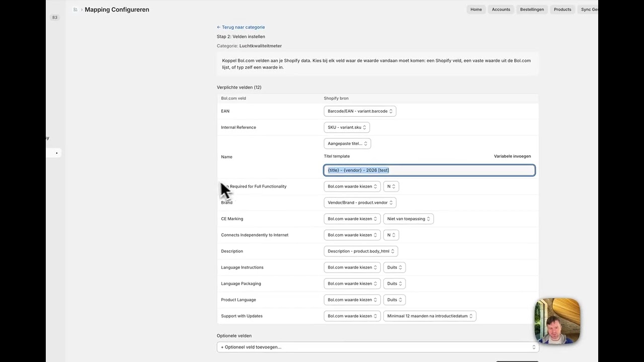Viewport: 644px width, 362px height.
Task: Open the Home tab
Action: pos(476,10)
